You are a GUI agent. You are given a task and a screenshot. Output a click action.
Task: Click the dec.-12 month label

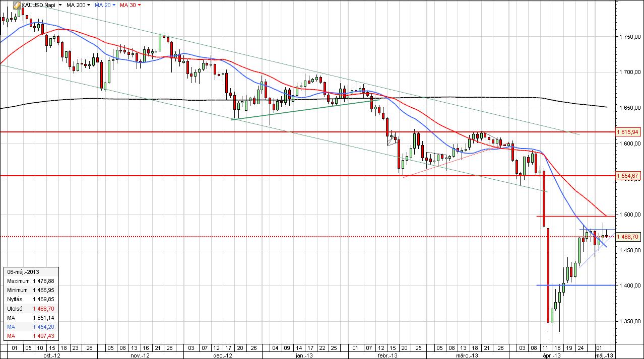click(x=223, y=355)
